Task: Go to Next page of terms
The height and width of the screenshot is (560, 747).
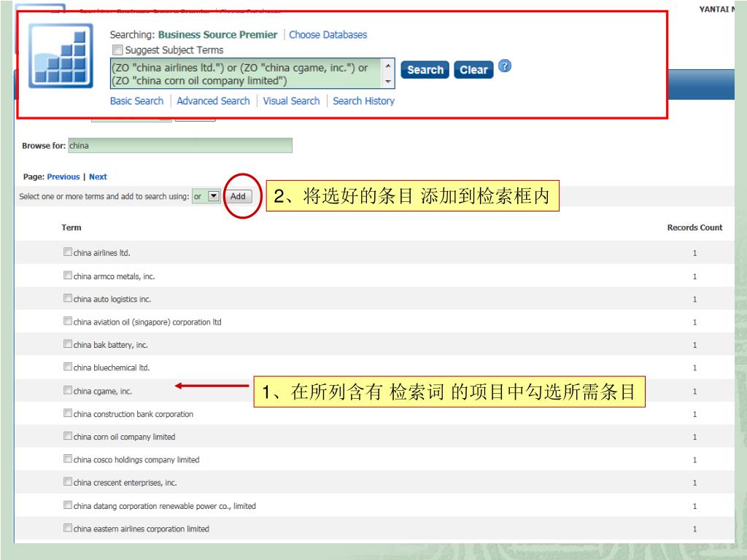Action: 98,176
